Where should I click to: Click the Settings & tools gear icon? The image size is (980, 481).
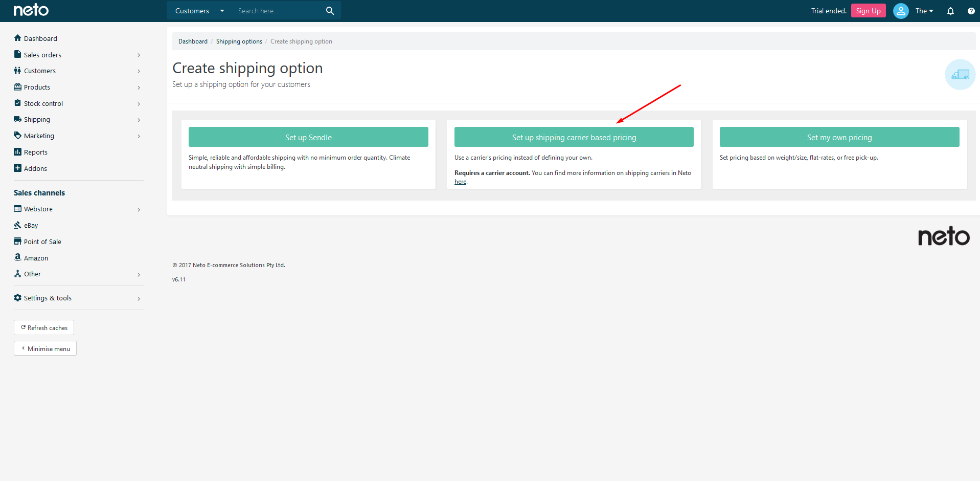(17, 298)
